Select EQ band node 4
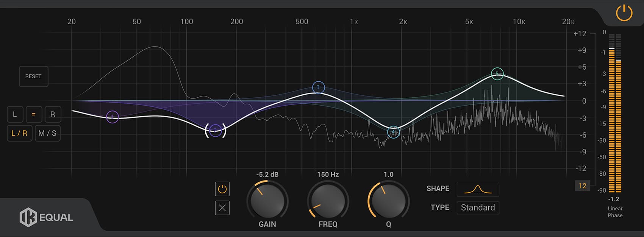The width and height of the screenshot is (644, 237). [394, 132]
